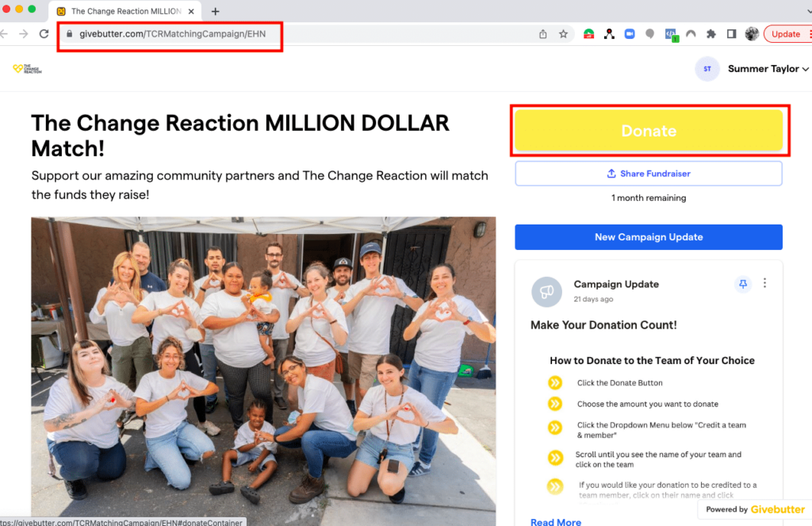This screenshot has height=526, width=812.
Task: Click 'Make Your Donation Count!' heading
Action: 603,325
